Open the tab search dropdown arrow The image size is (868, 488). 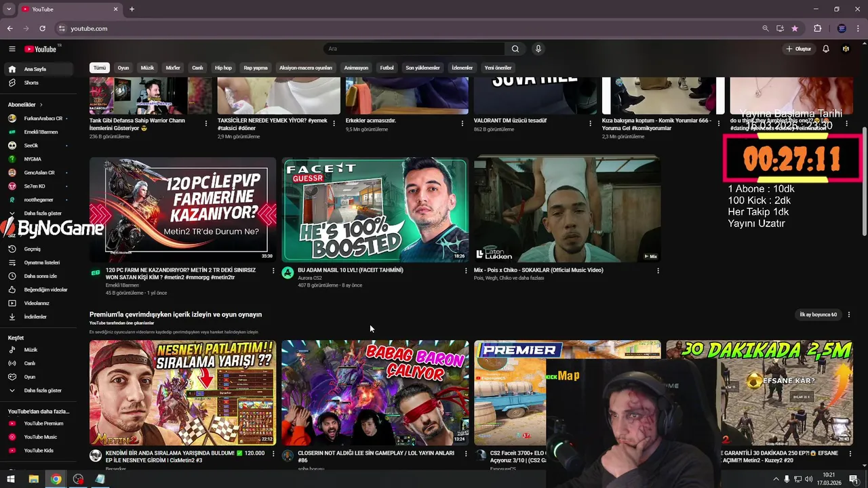(9, 9)
